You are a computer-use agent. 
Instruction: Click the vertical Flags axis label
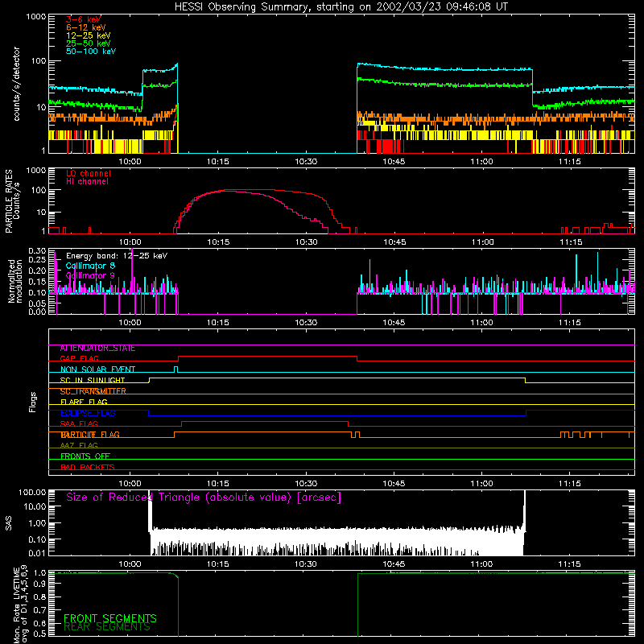[33, 402]
